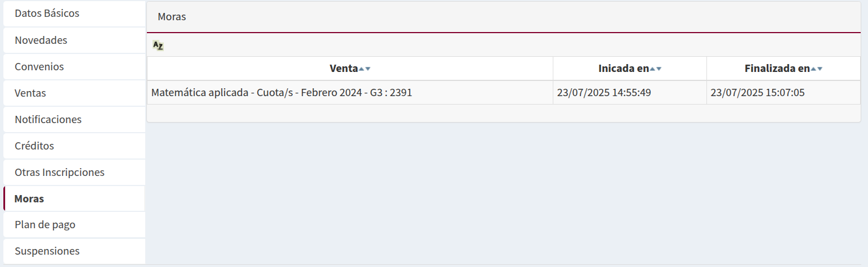Sort Finalizada en descending with down arrow
The height and width of the screenshot is (267, 868).
point(820,69)
